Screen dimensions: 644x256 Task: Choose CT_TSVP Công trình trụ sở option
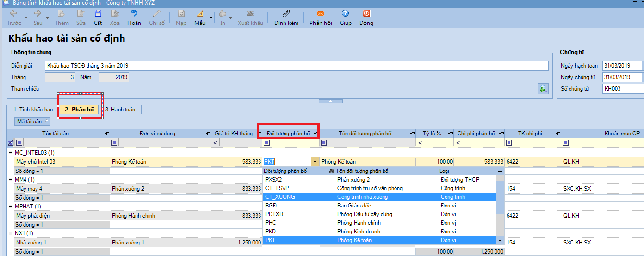(380, 188)
